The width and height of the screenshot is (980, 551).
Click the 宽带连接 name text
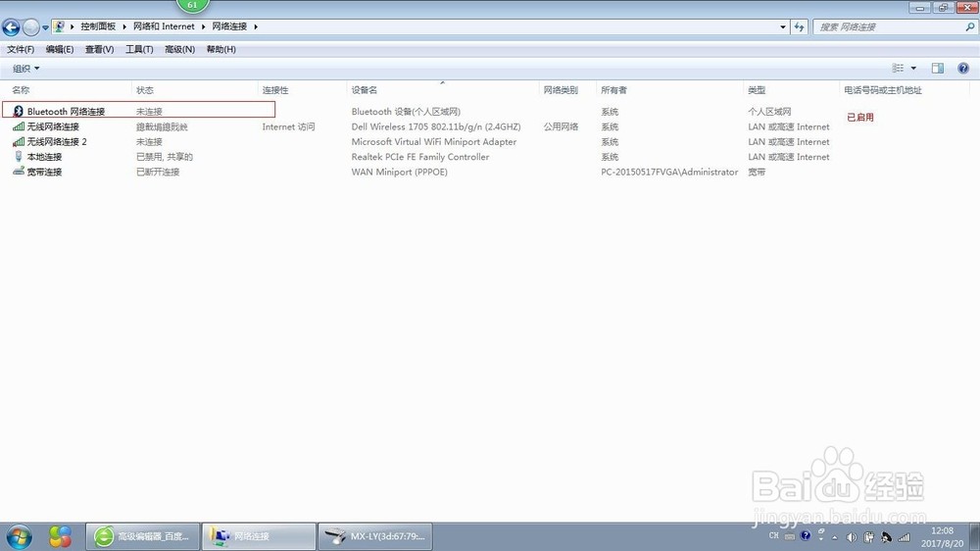point(44,172)
